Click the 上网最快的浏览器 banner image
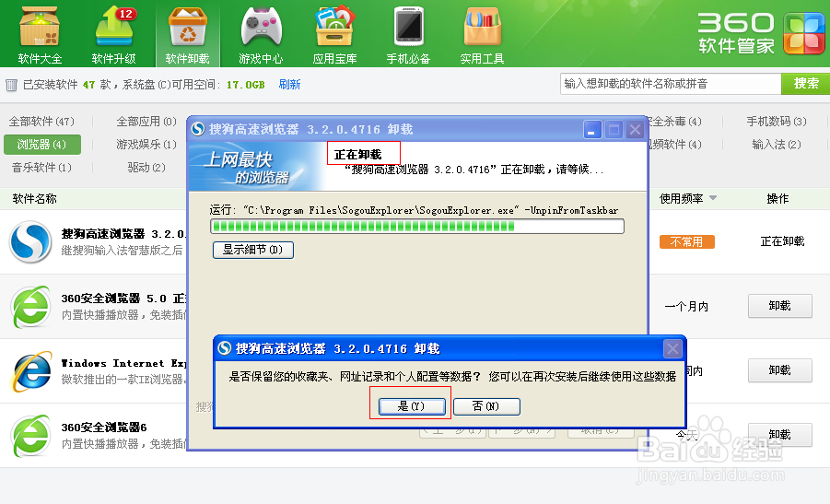This screenshot has height=504, width=830. (x=256, y=166)
